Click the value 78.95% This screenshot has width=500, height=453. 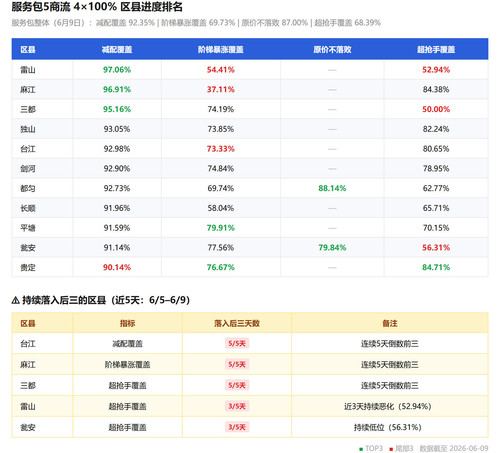(x=436, y=169)
